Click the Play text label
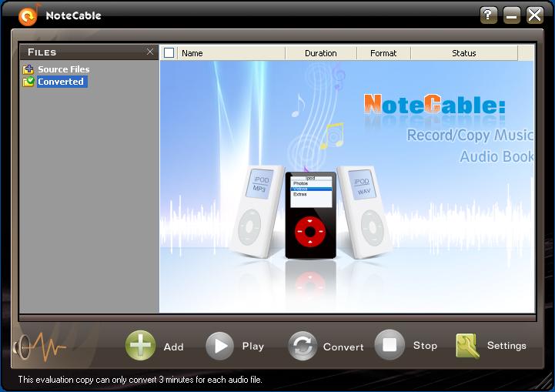This screenshot has height=392, width=555. (253, 346)
